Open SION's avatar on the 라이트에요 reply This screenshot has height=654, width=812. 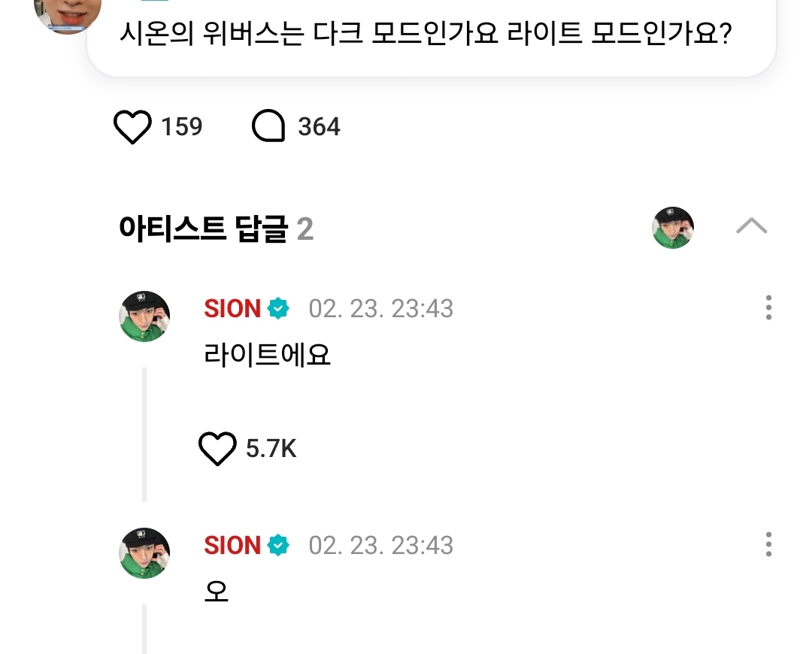(144, 316)
